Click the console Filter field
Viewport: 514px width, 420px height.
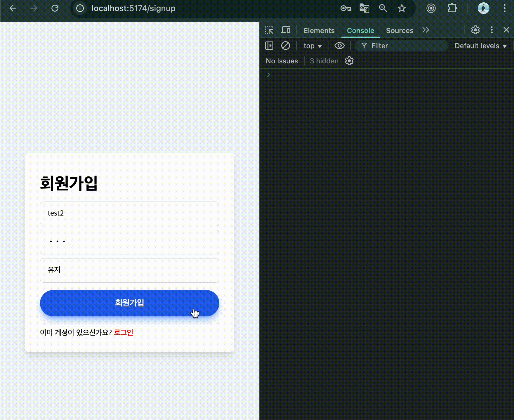pos(401,46)
